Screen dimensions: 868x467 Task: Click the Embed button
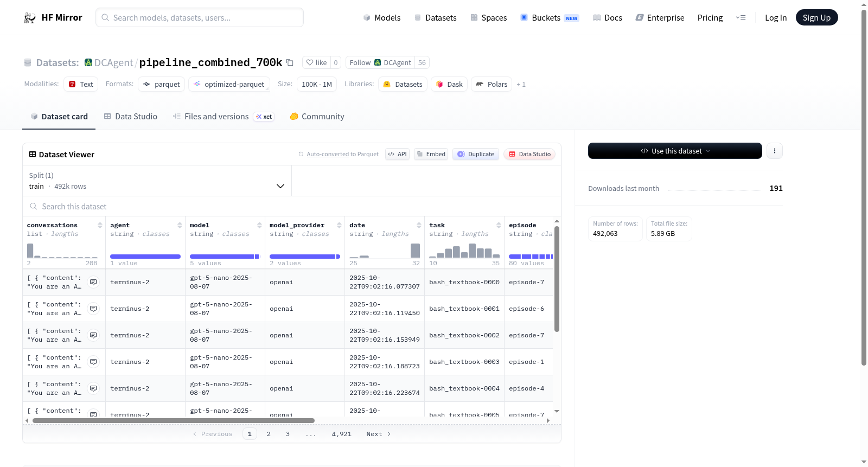pyautogui.click(x=431, y=154)
